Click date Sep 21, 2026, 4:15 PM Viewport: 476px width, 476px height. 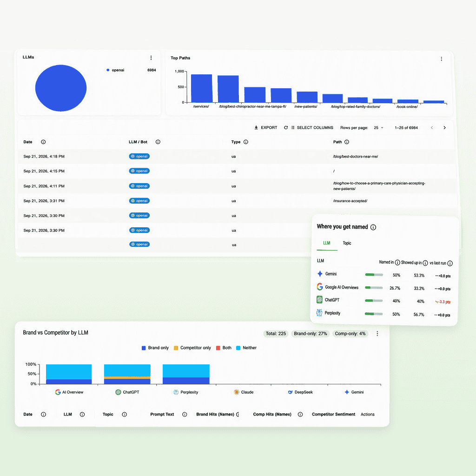click(x=44, y=171)
